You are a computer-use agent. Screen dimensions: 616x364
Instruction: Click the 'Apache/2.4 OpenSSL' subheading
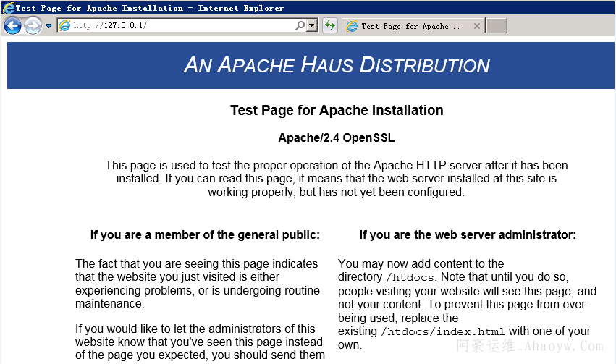(337, 137)
